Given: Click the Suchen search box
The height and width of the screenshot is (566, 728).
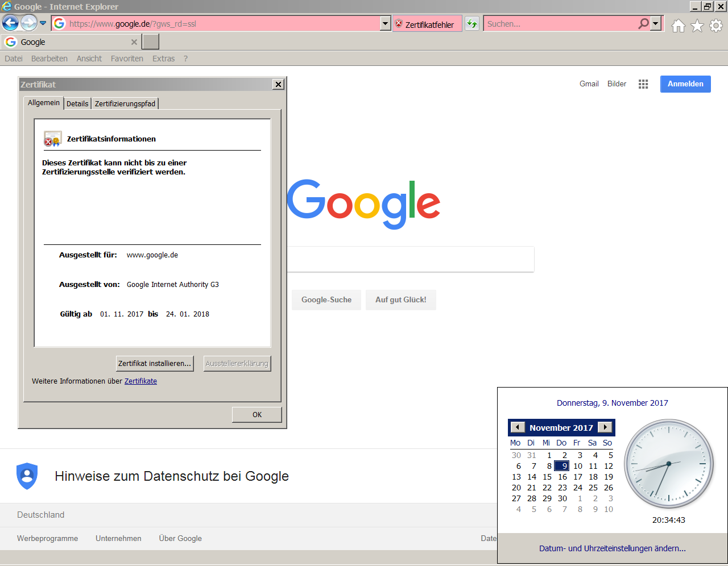Looking at the screenshot, I should pyautogui.click(x=560, y=24).
